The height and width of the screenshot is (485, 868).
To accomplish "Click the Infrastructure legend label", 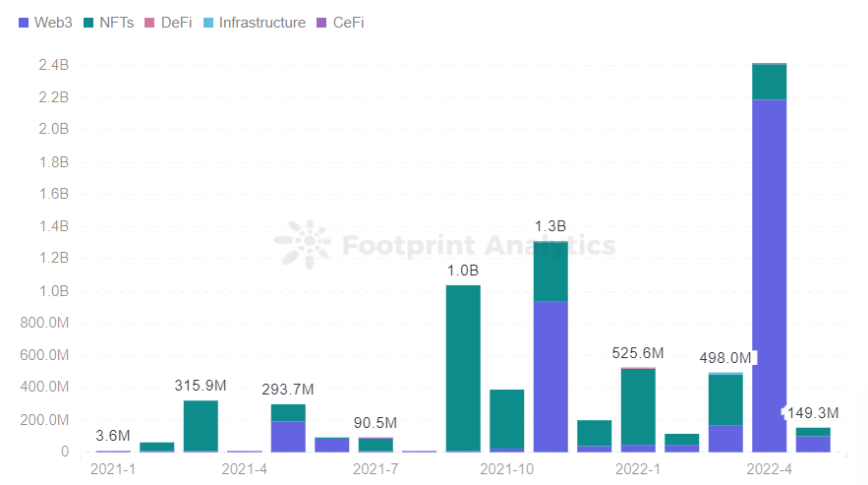I will point(261,23).
